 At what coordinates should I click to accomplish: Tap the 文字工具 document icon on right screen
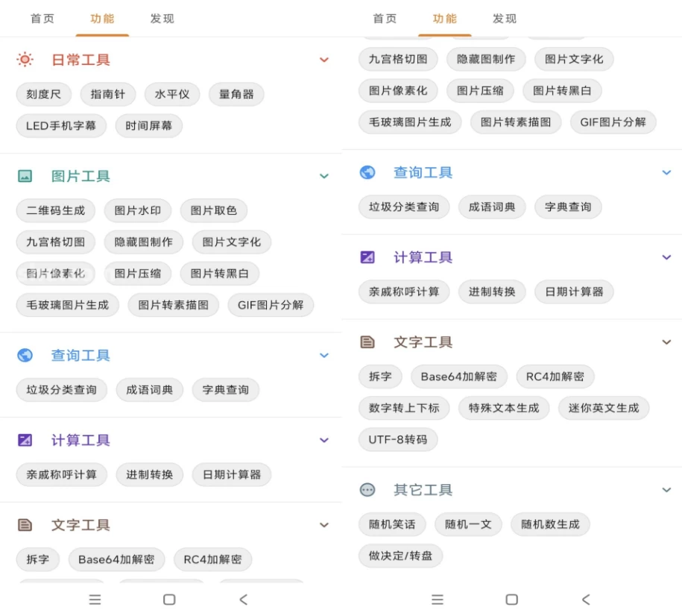367,342
